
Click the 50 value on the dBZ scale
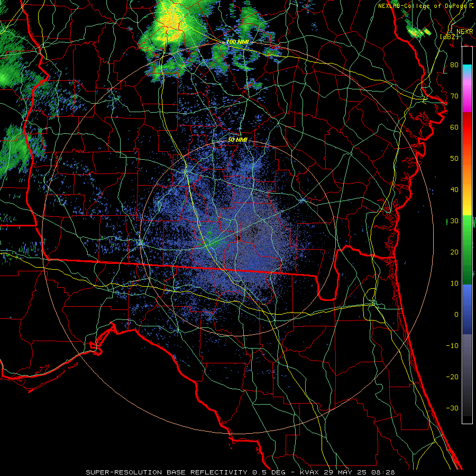click(454, 159)
